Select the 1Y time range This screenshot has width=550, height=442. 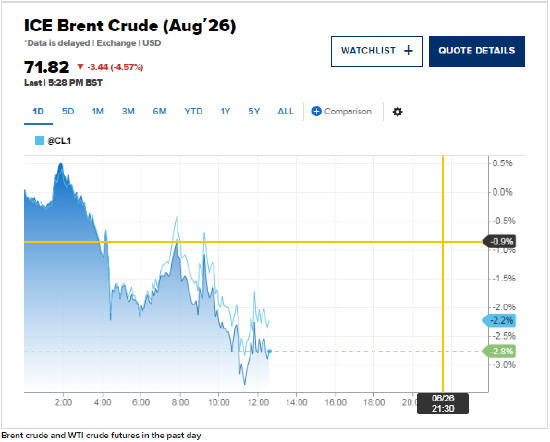[225, 112]
